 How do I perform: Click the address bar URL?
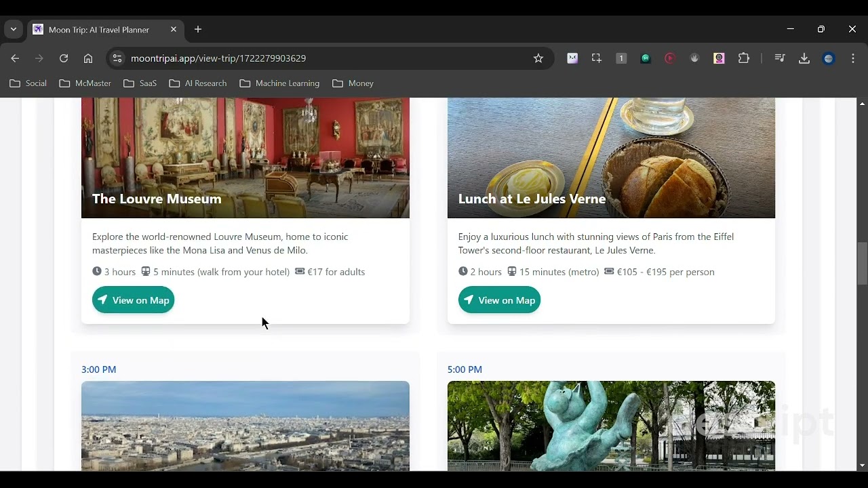(x=218, y=58)
